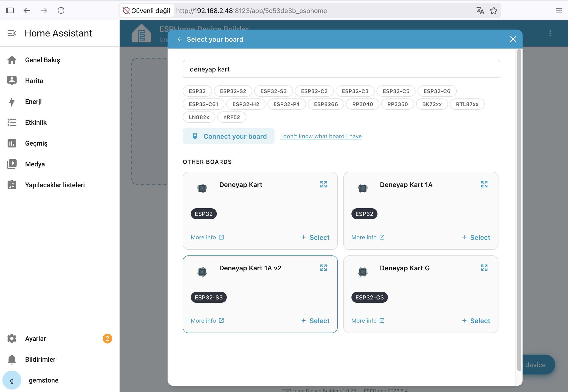Expand the Deneyap Kart card details icon
568x392 pixels.
pos(324,184)
